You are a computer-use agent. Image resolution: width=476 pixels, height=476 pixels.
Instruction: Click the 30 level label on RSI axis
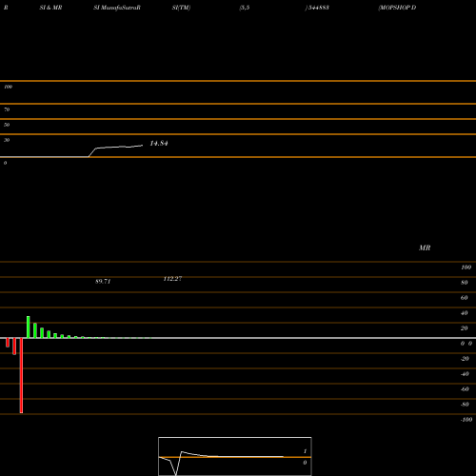7,140
